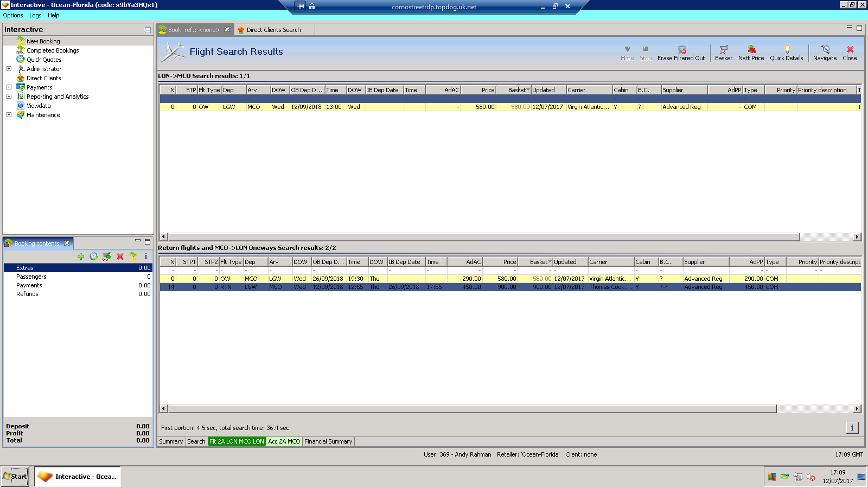Select the RTN Thomas Cook 900.00 row

[x=510, y=287]
